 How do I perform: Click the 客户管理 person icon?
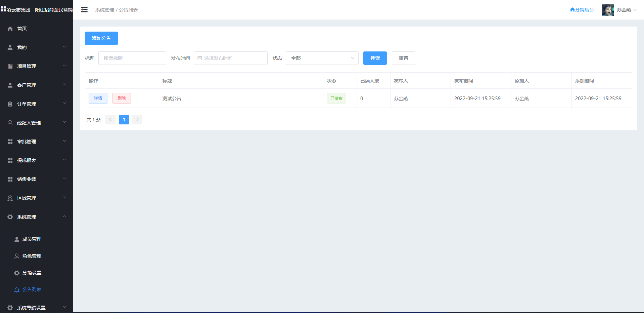[10, 85]
